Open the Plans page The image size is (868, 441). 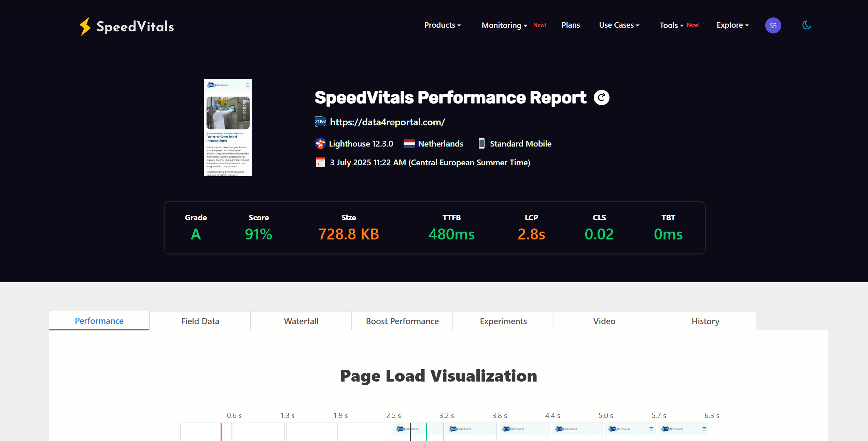click(x=571, y=25)
